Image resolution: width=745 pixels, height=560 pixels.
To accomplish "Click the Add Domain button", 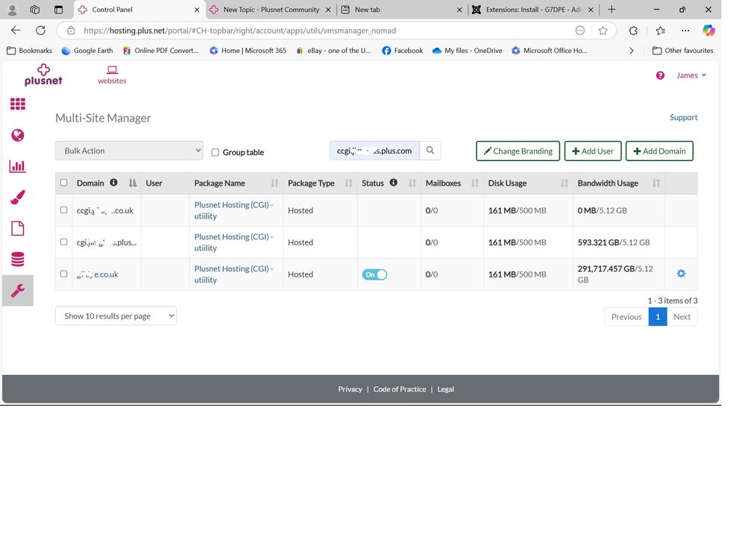I will [x=659, y=151].
